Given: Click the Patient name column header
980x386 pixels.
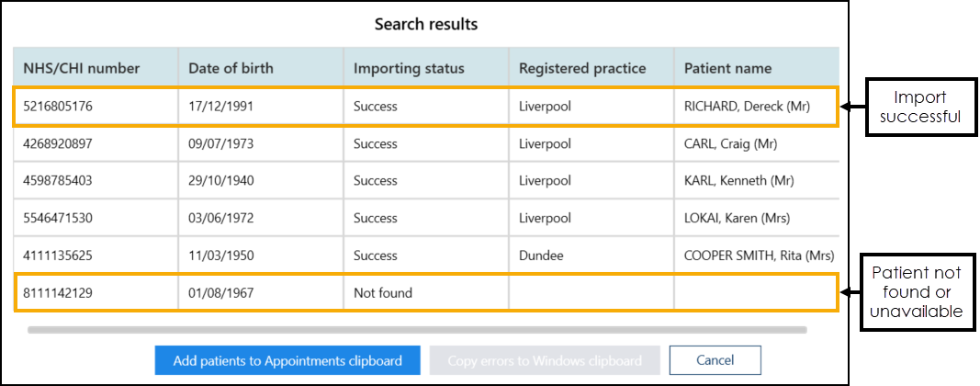Looking at the screenshot, I should [x=727, y=68].
